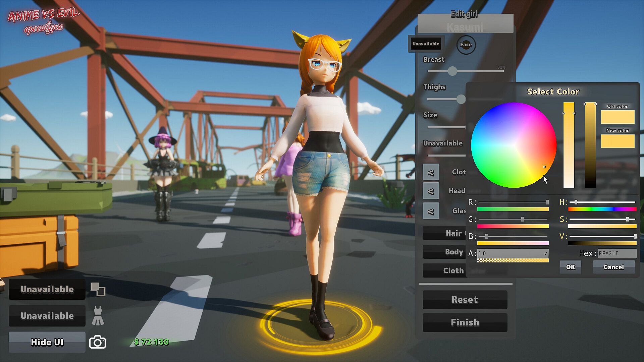This screenshot has height=362, width=644.
Task: Click inside the hue color wheel
Action: point(514,145)
